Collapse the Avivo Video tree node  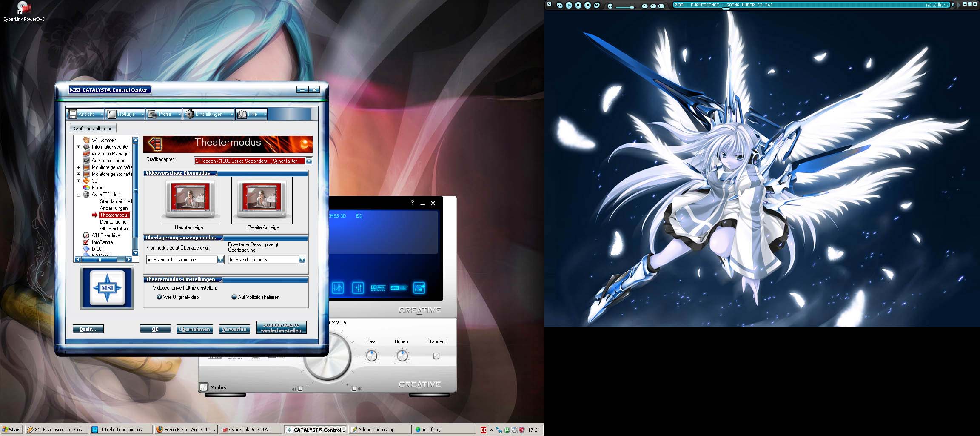click(78, 195)
